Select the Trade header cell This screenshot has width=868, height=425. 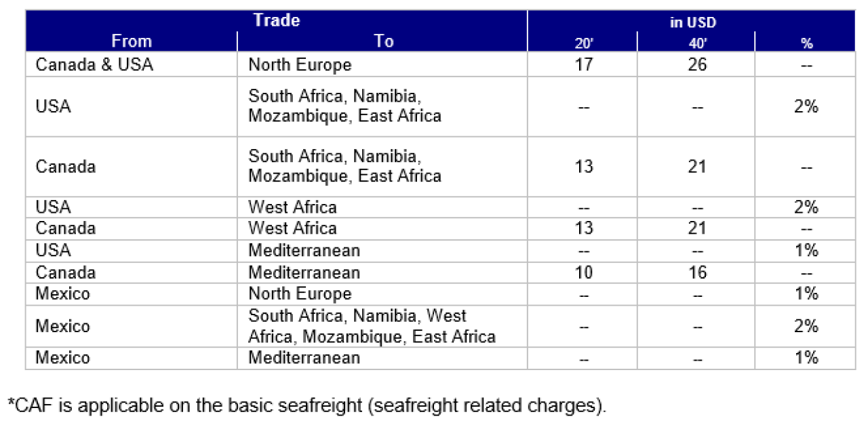point(277,20)
